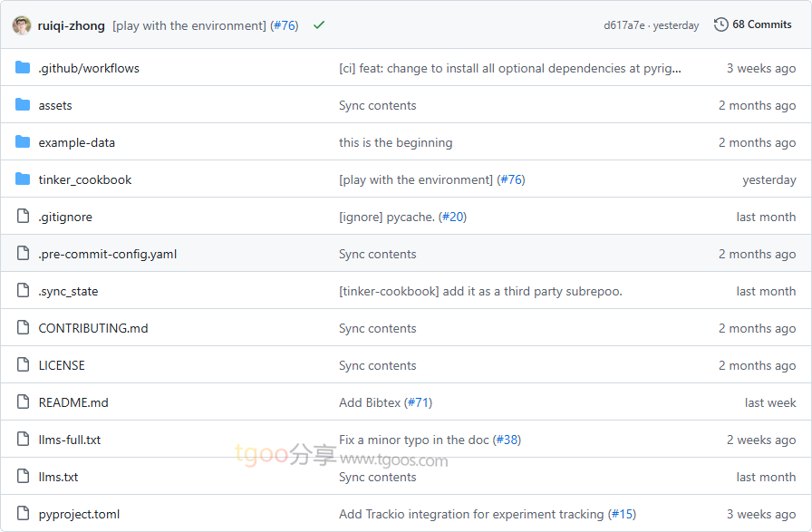The image size is (812, 532).
Task: Click the pyproject.toml file icon
Action: [x=23, y=514]
